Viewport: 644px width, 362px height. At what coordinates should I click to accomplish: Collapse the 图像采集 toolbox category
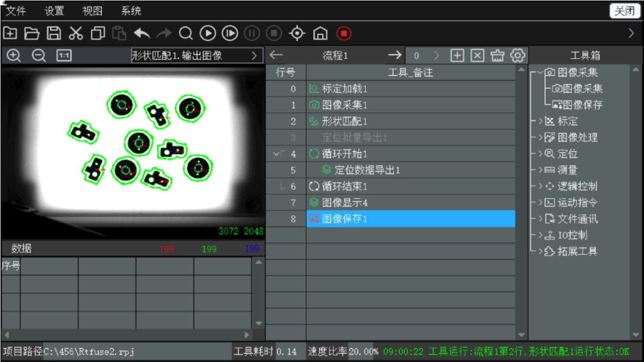tap(540, 73)
